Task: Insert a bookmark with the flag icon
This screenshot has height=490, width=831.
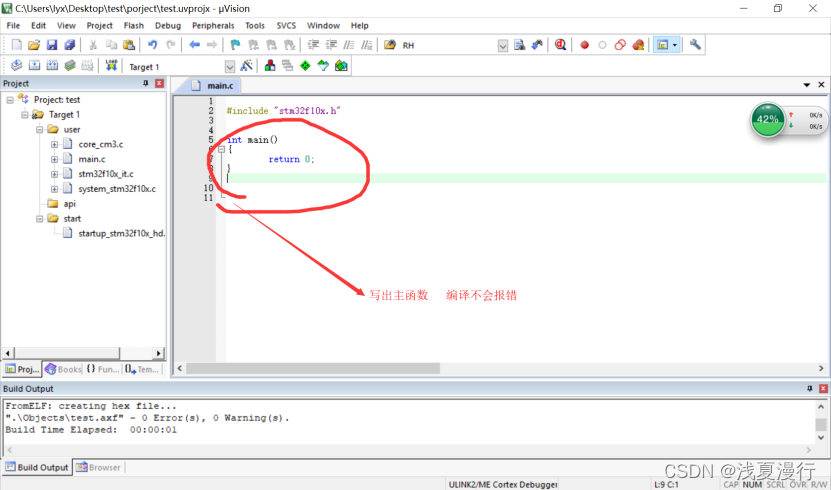Action: point(235,45)
